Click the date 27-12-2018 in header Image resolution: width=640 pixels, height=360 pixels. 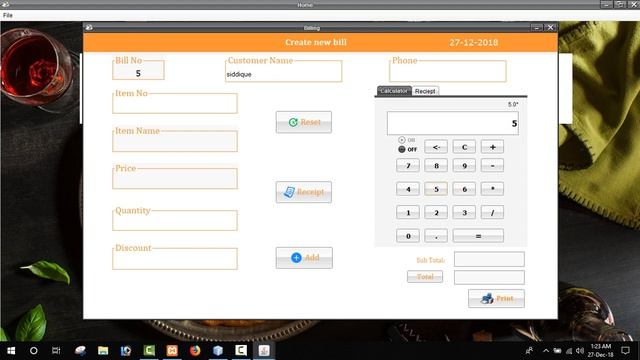pos(473,42)
